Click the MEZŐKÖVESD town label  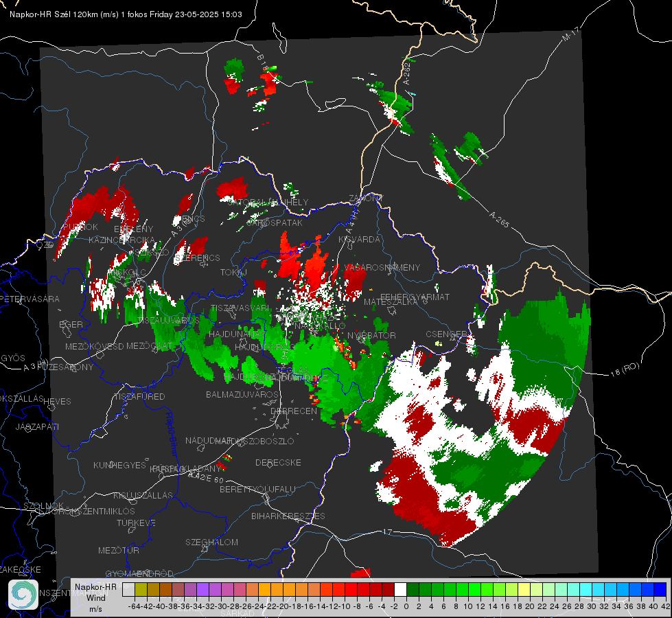coord(94,346)
